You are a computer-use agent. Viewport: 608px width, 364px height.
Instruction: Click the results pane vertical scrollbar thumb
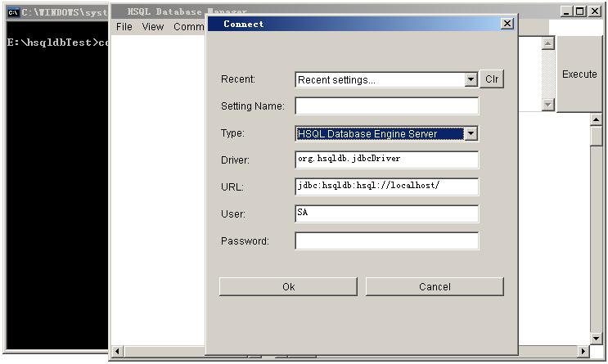596,136
